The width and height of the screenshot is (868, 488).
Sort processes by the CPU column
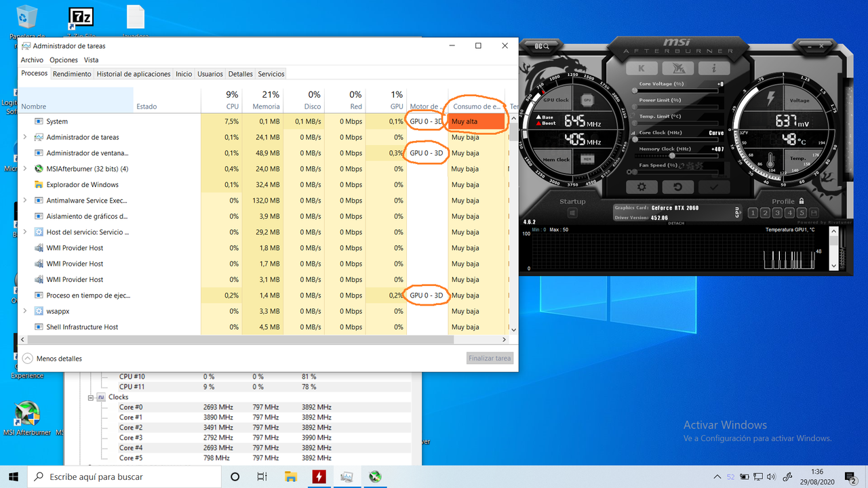pyautogui.click(x=221, y=100)
